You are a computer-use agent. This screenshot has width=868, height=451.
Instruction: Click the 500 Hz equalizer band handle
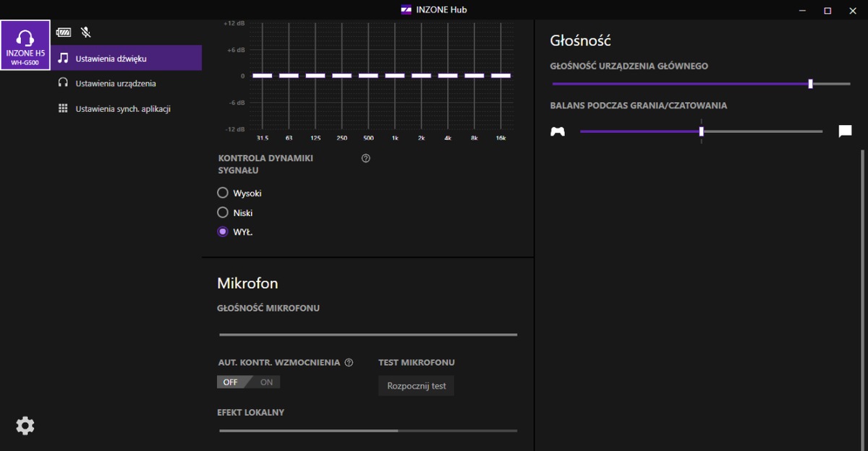pyautogui.click(x=368, y=75)
